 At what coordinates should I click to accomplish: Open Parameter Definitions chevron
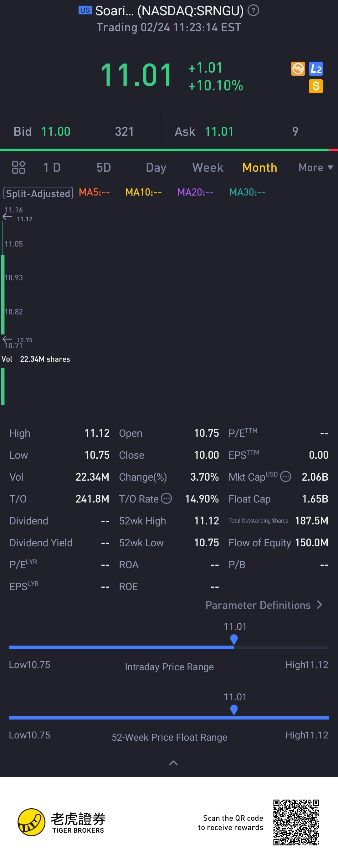(319, 605)
